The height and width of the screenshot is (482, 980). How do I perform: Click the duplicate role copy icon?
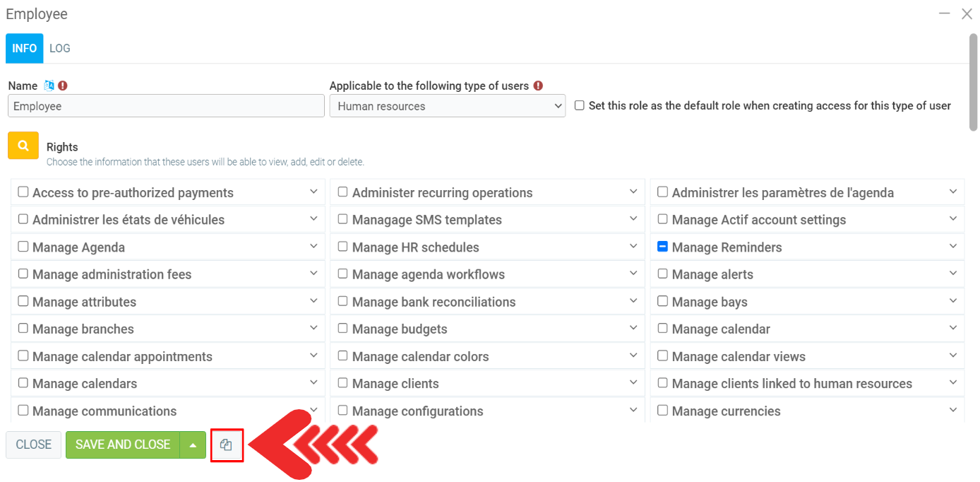pos(226,445)
